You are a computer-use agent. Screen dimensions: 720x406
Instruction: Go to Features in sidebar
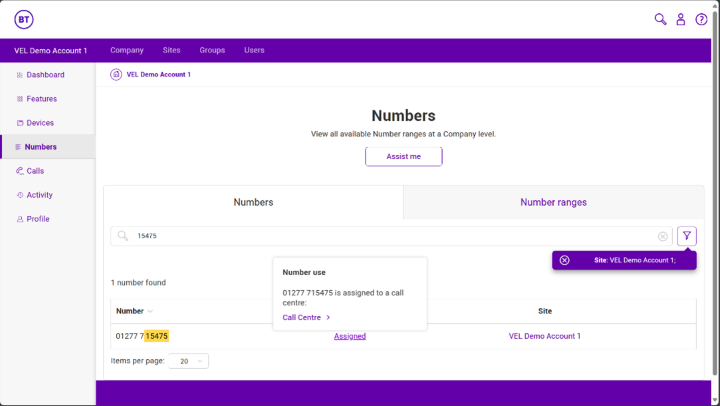42,99
